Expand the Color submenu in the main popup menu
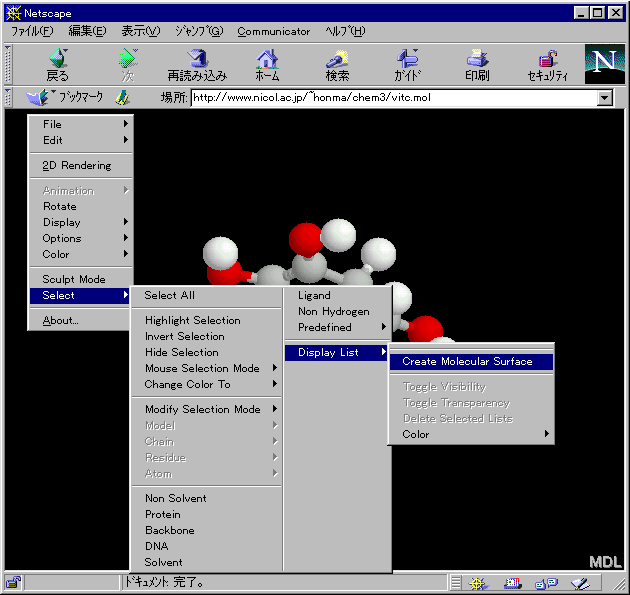Image resolution: width=630 pixels, height=595 pixels. click(x=81, y=254)
